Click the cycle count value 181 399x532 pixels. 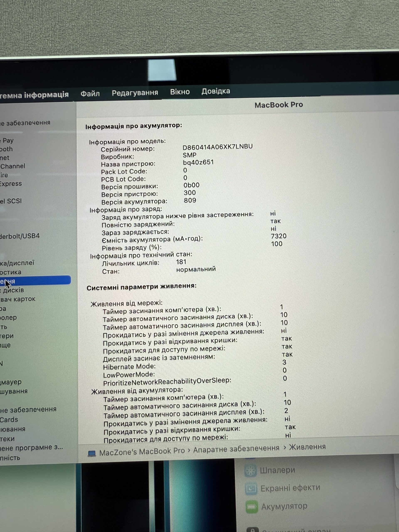[181, 262]
